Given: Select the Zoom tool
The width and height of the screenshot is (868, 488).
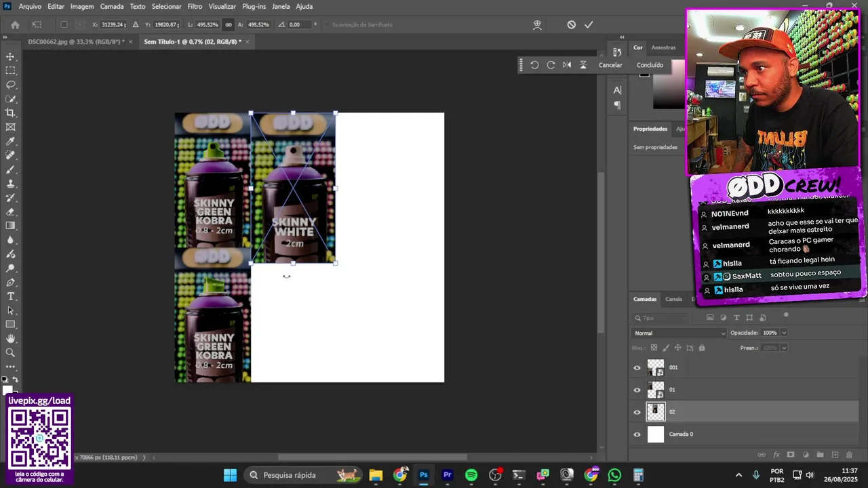Looking at the screenshot, I should [x=10, y=352].
